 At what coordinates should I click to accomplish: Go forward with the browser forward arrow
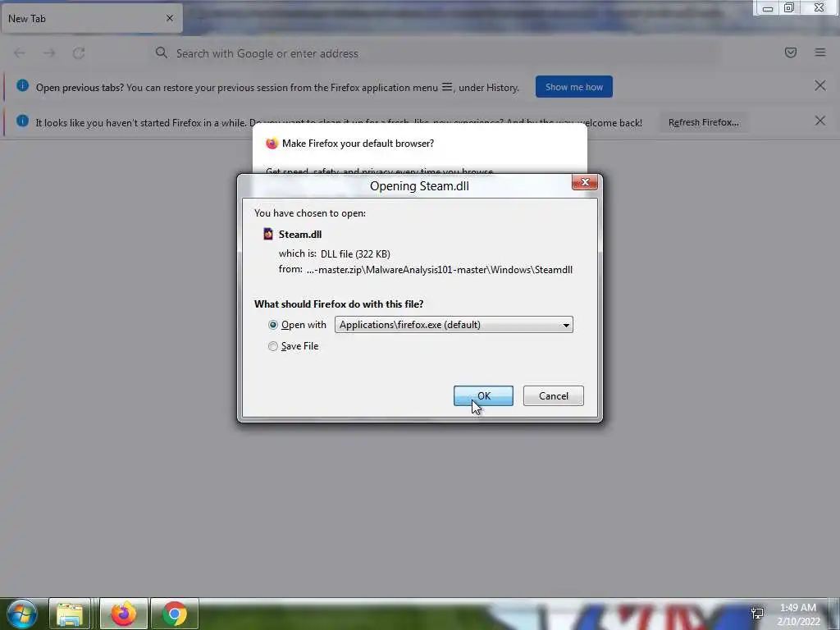pyautogui.click(x=49, y=53)
